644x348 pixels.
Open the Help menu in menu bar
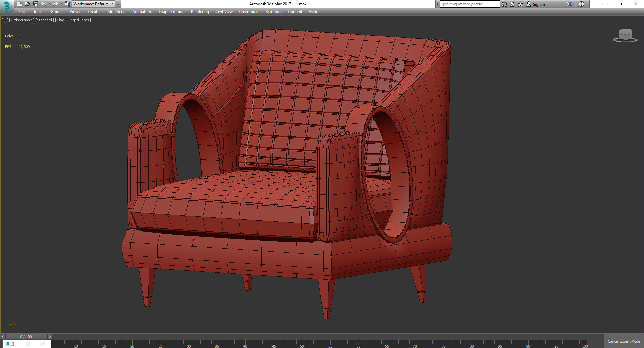click(x=313, y=12)
